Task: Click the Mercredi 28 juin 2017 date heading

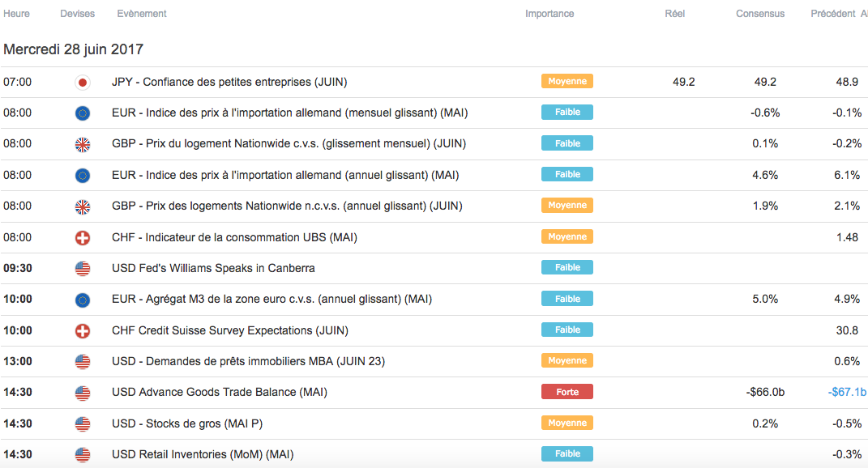Action: pos(74,49)
